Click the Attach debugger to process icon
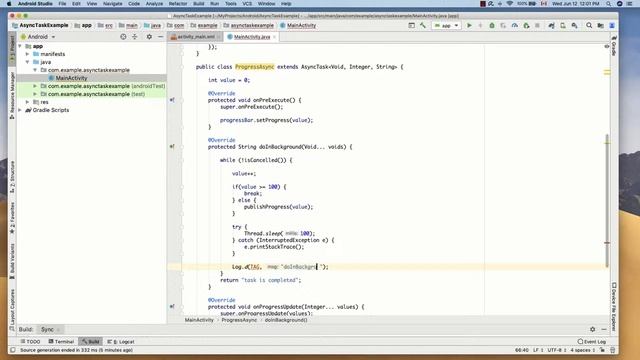Screen dimensions: 640x360 pos(526,25)
